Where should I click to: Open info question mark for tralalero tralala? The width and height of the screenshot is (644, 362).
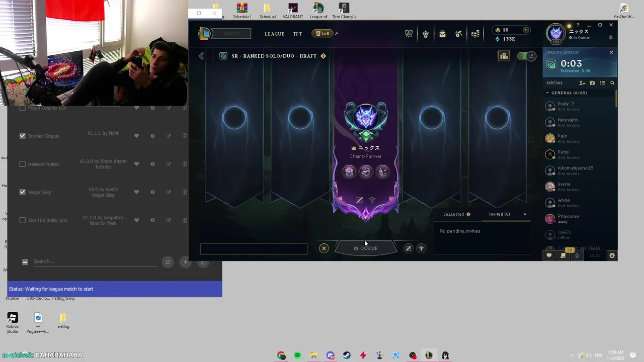[152, 164]
